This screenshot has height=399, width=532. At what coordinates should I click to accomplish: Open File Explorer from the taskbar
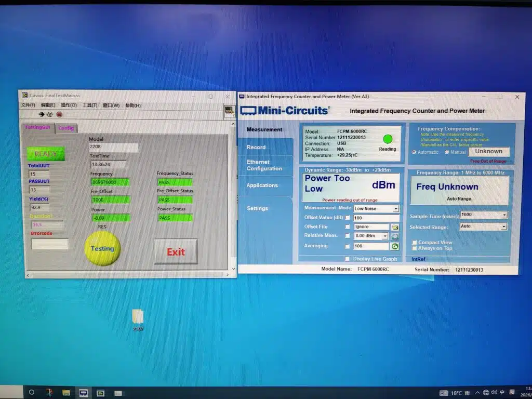click(66, 393)
